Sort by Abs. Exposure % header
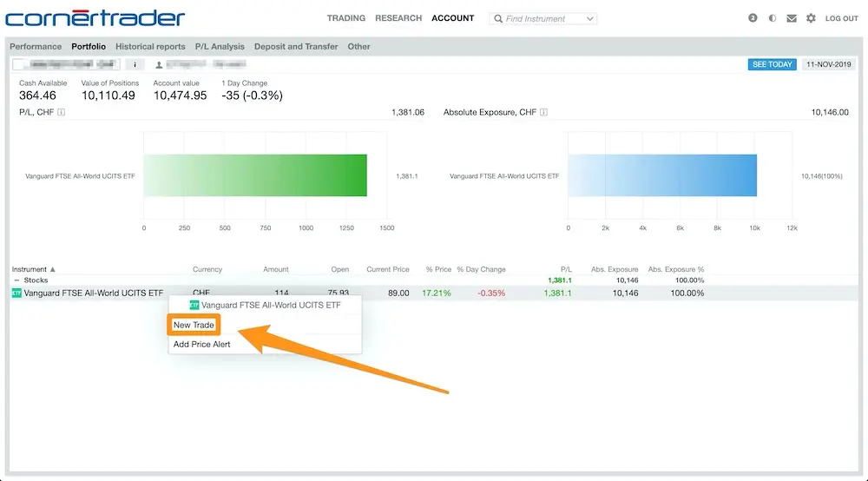This screenshot has height=481, width=868. point(676,269)
